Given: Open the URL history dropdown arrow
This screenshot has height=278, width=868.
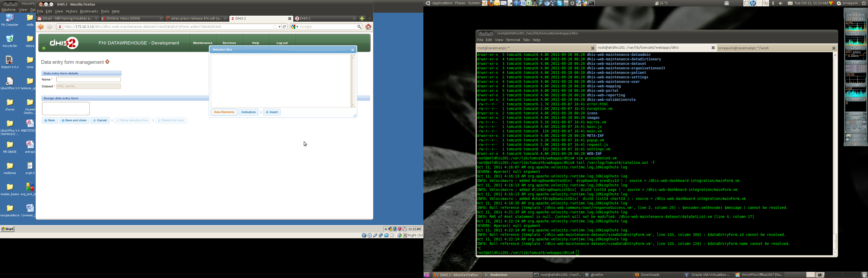Looking at the screenshot, I should pyautogui.click(x=279, y=27).
